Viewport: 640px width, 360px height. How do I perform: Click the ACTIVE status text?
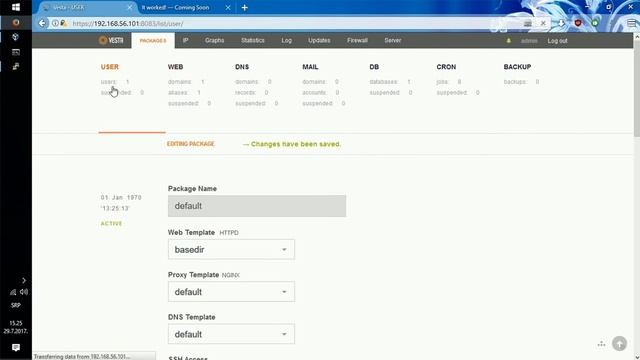[111, 224]
